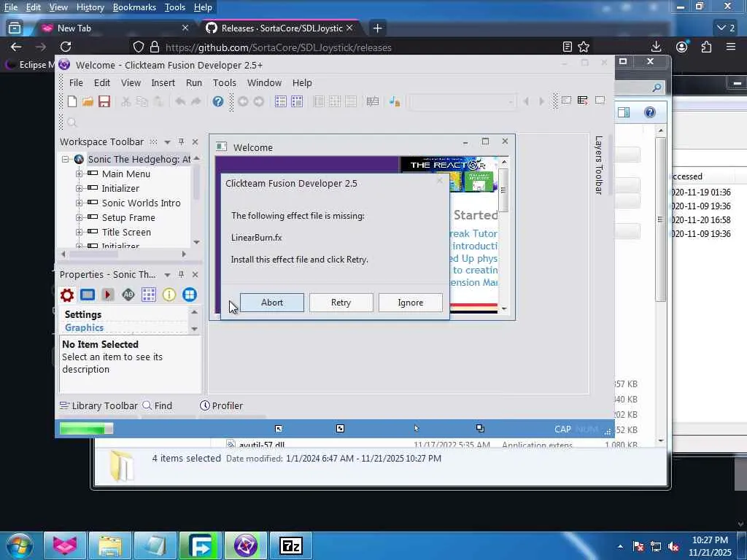The height and width of the screenshot is (560, 747).
Task: Click the Profiler clock icon
Action: [x=205, y=405]
